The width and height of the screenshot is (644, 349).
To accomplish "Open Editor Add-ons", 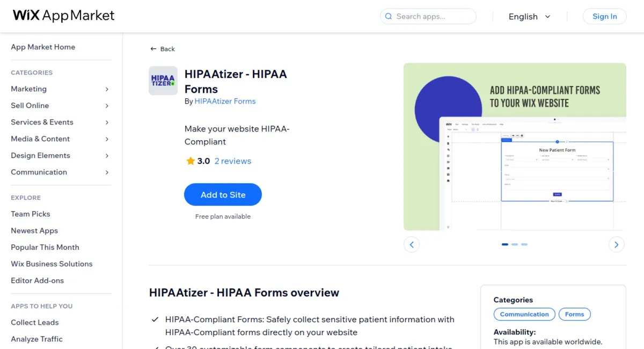I will coord(37,281).
